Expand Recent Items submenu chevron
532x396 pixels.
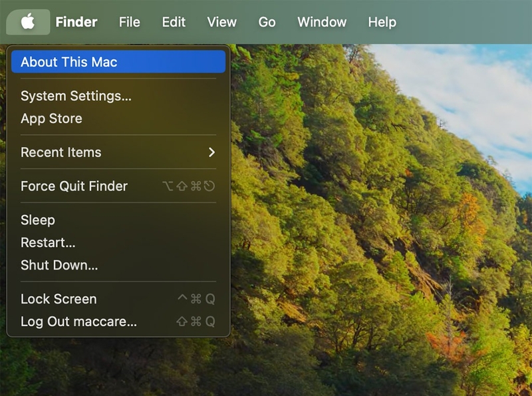211,152
